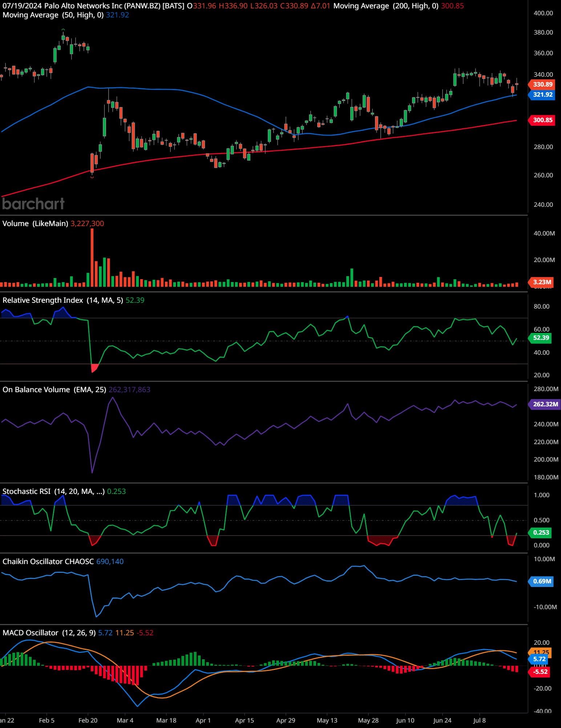Click the On Balance Volume (EMA, 25) label
Screen dimensions: 561x728
click(x=55, y=390)
